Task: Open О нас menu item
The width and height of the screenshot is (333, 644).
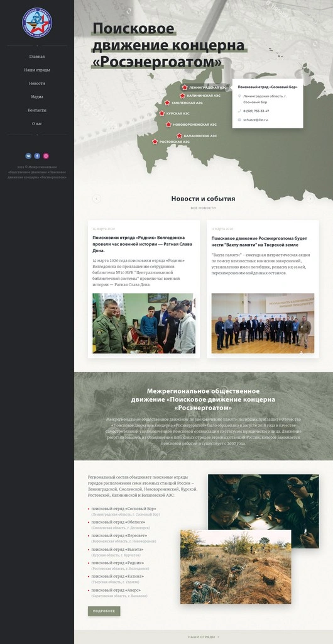Action: 37,124
